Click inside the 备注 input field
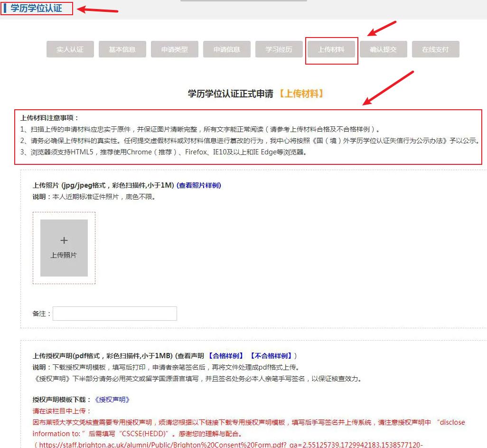487x448 pixels. [116, 313]
